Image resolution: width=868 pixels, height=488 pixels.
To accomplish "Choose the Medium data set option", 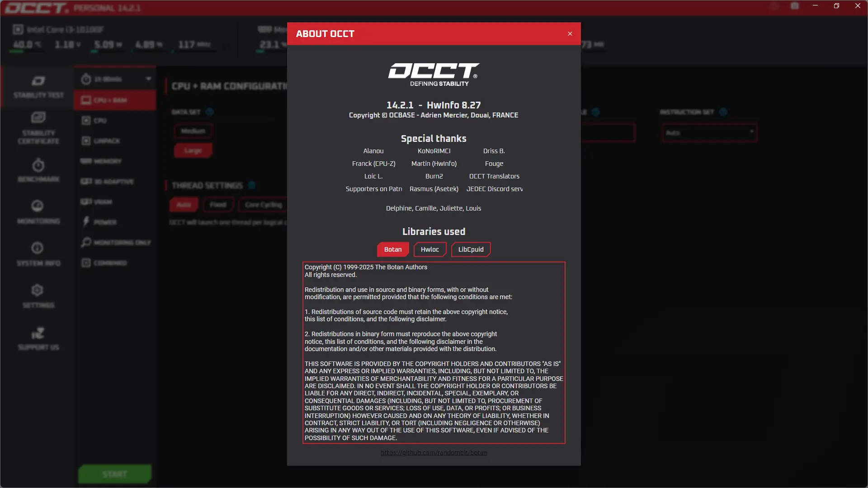I will 193,131.
